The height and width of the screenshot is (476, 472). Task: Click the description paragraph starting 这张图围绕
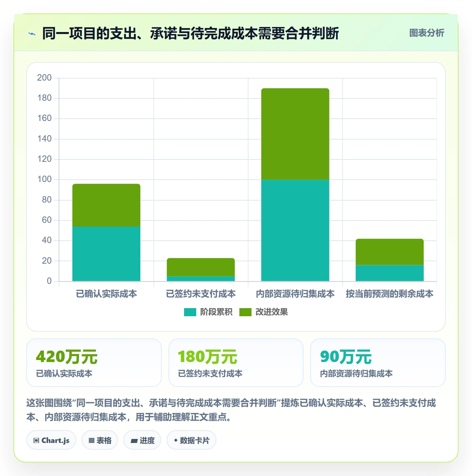pyautogui.click(x=231, y=410)
